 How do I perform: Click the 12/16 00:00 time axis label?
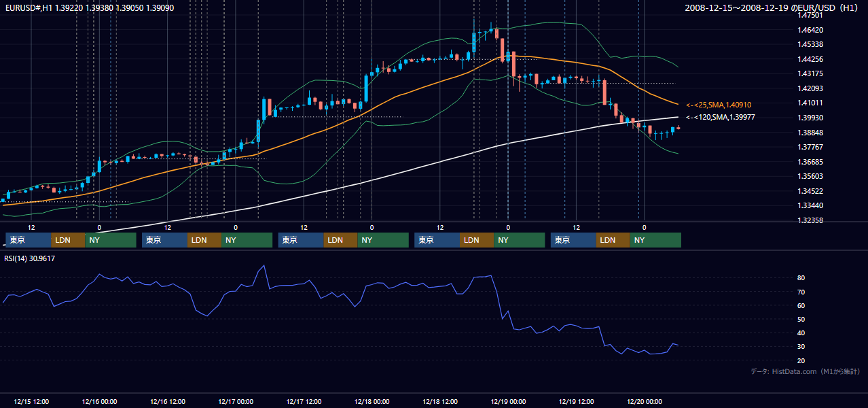pos(99,401)
